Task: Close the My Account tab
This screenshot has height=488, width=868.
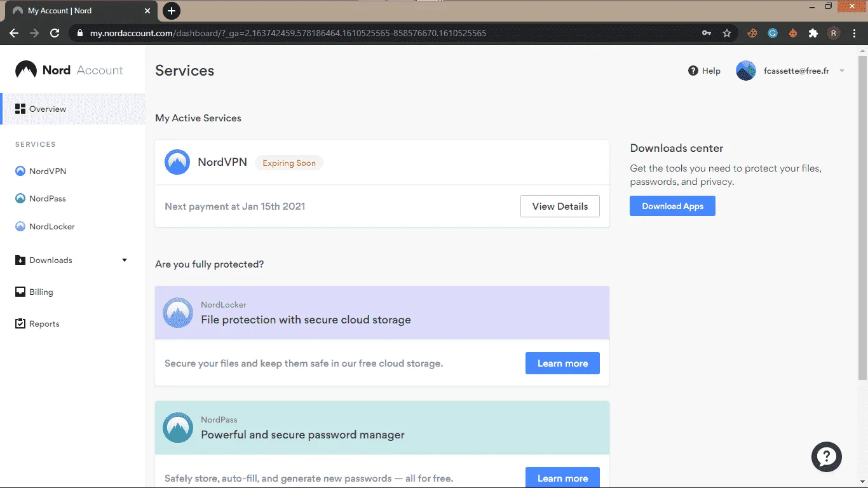Action: point(147,11)
